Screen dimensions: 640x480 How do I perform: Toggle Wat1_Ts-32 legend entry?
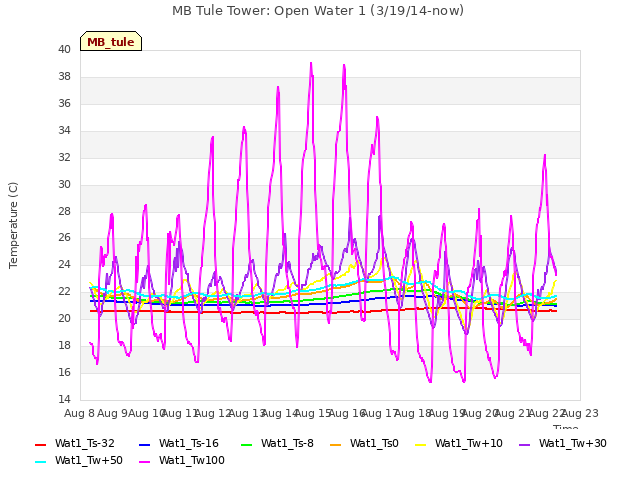point(75,444)
